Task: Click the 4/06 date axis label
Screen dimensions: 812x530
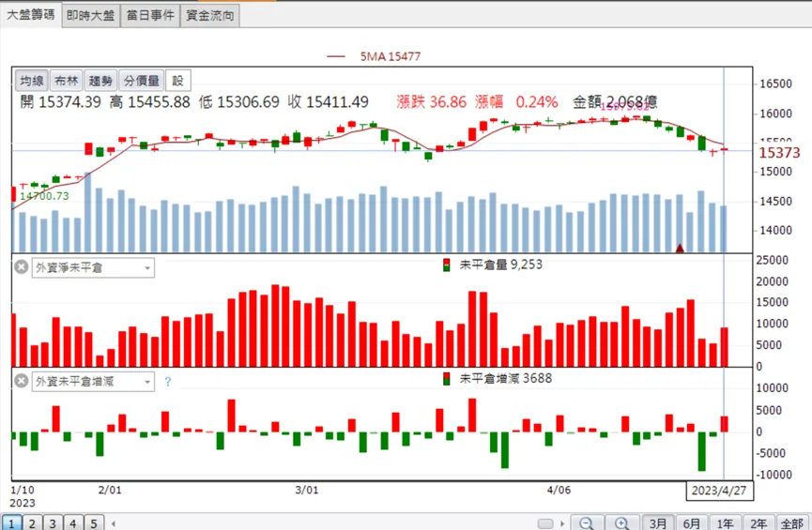Action: (559, 490)
